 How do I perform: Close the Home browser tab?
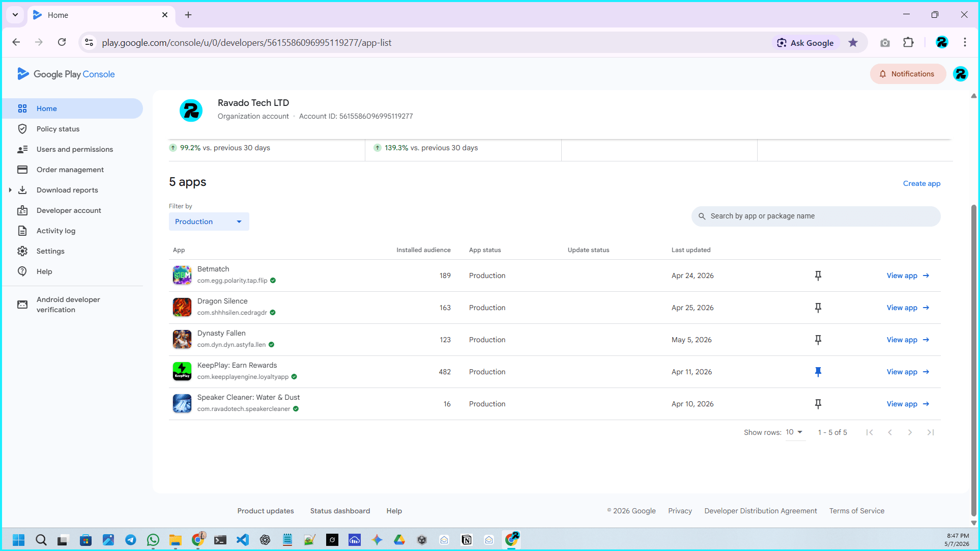[x=165, y=15]
